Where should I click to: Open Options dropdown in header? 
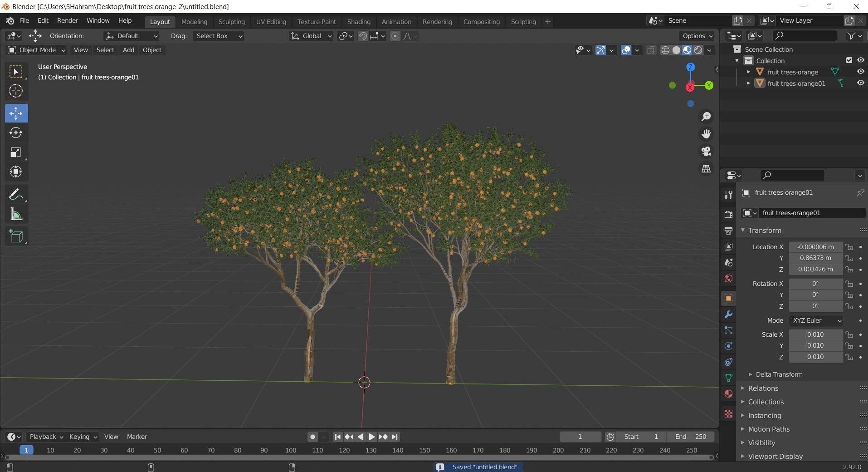click(697, 36)
